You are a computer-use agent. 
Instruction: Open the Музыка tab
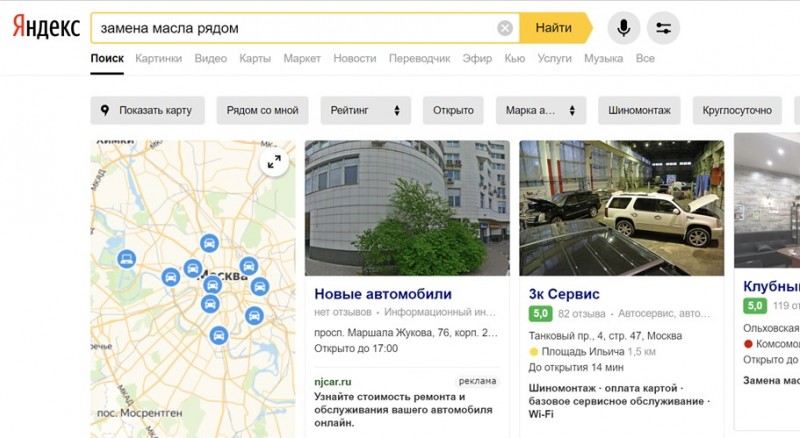coord(604,59)
